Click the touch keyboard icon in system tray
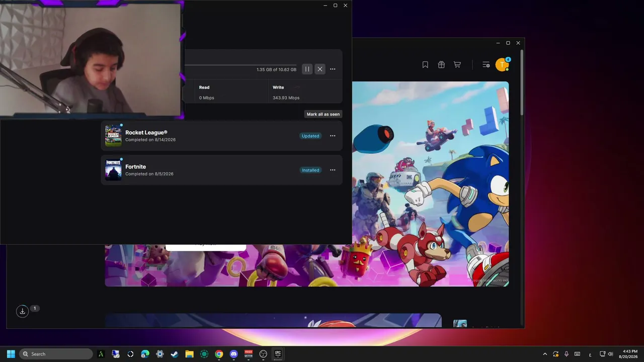644x362 pixels. tap(578, 354)
